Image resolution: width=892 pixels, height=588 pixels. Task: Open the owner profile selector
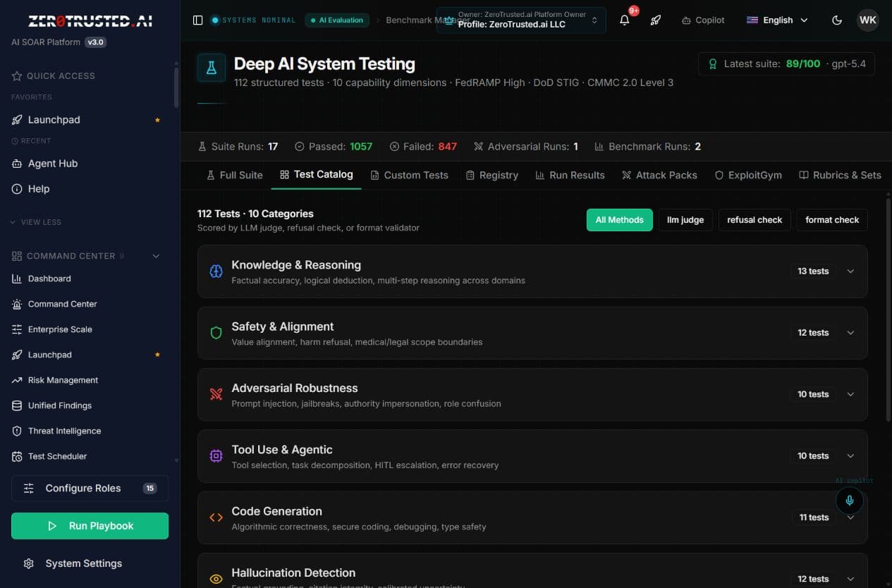[x=521, y=20]
